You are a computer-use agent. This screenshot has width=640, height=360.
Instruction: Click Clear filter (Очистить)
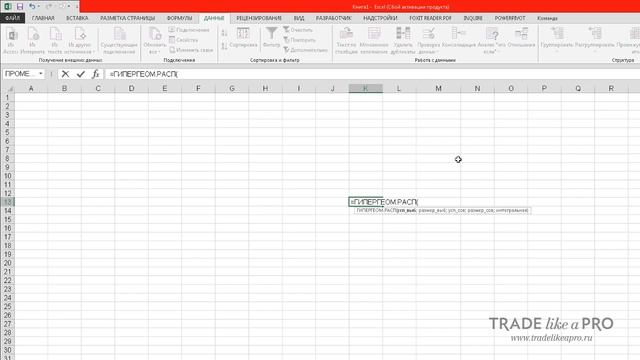tap(298, 30)
